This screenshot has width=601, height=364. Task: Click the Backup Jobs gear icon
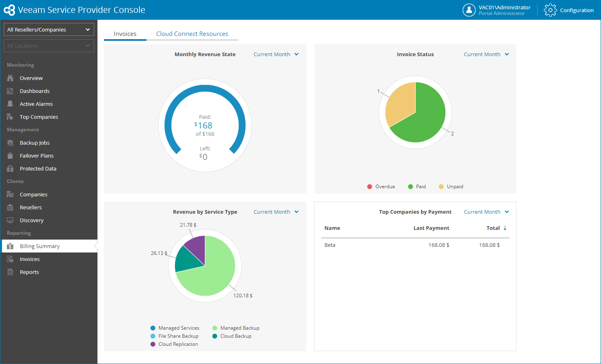(10, 143)
